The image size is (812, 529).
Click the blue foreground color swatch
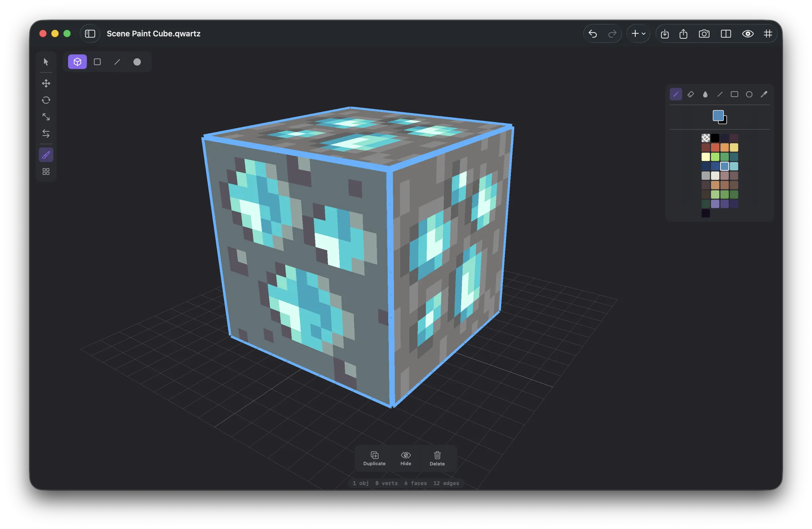(x=718, y=116)
